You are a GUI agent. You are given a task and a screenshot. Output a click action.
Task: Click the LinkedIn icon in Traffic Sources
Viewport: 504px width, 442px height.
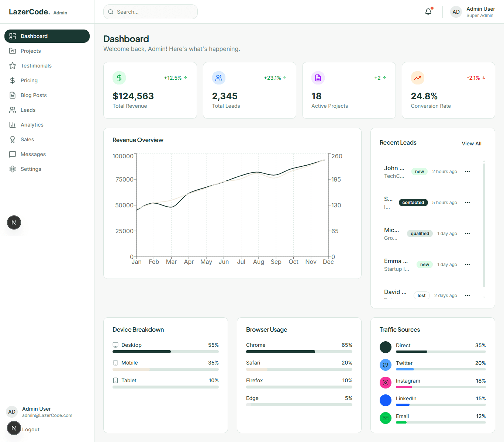pos(385,400)
